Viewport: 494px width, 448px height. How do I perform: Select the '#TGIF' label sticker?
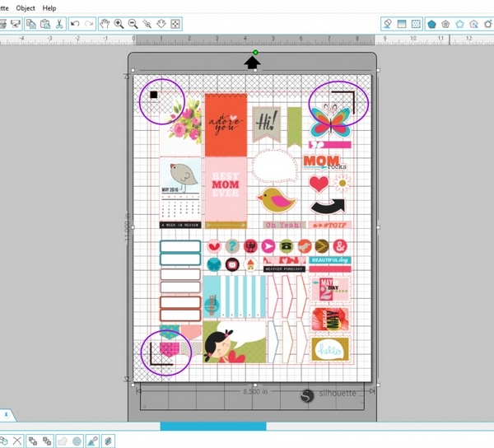click(330, 225)
